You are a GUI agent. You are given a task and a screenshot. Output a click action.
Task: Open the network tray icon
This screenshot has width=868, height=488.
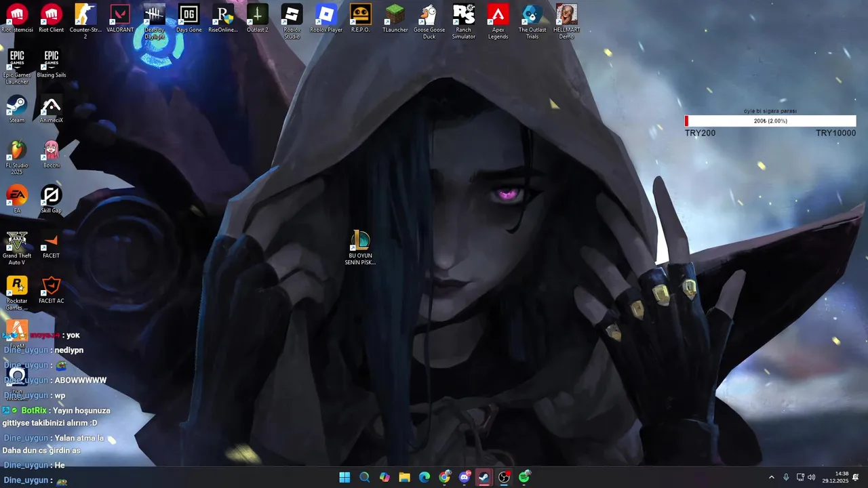coord(800,477)
